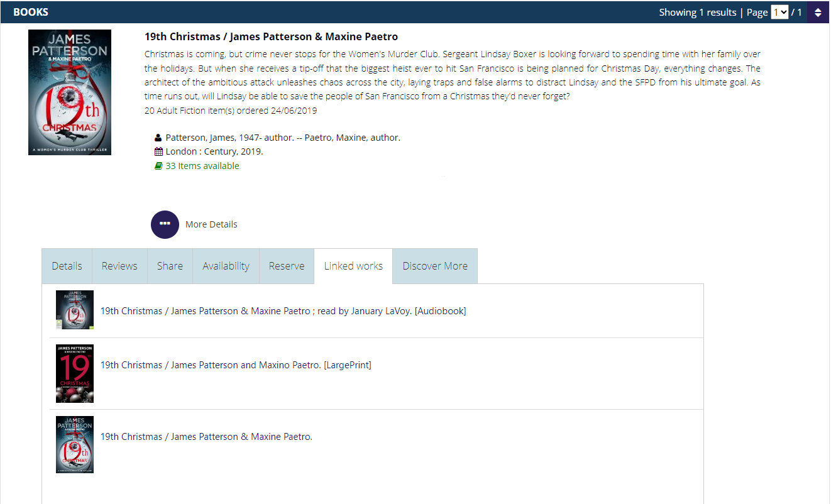831x504 pixels.
Task: Click the 33 Items available link
Action: pos(202,166)
